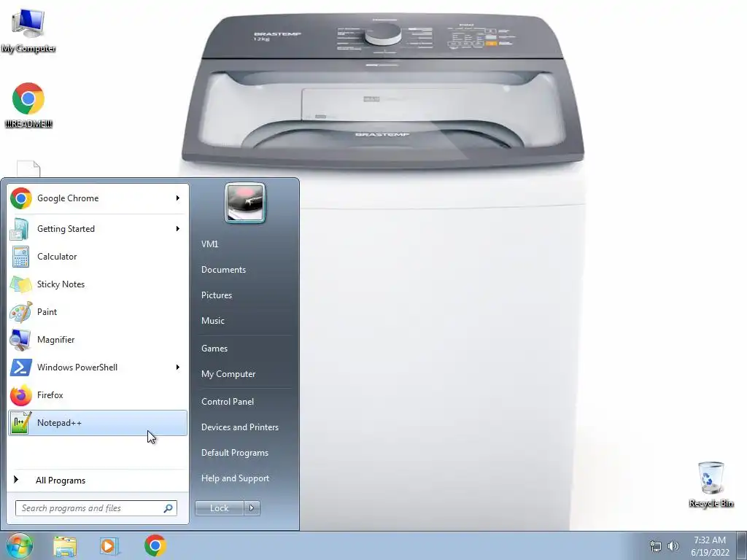Viewport: 747px width, 560px height.
Task: Launch Paint from the Start menu
Action: [x=98, y=311]
